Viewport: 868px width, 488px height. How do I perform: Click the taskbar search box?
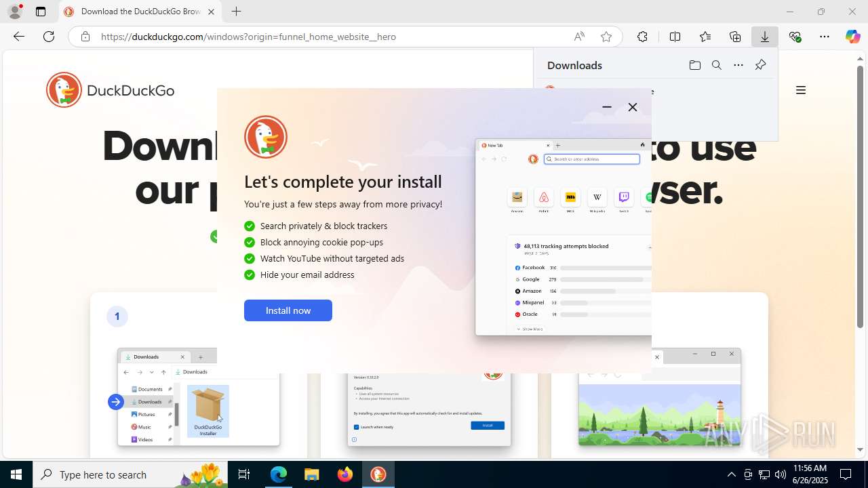coord(131,474)
